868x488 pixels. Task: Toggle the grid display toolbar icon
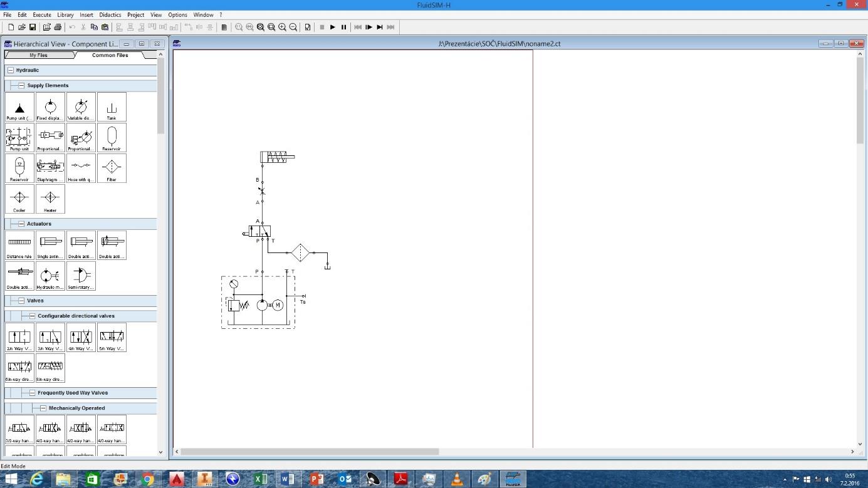[224, 27]
